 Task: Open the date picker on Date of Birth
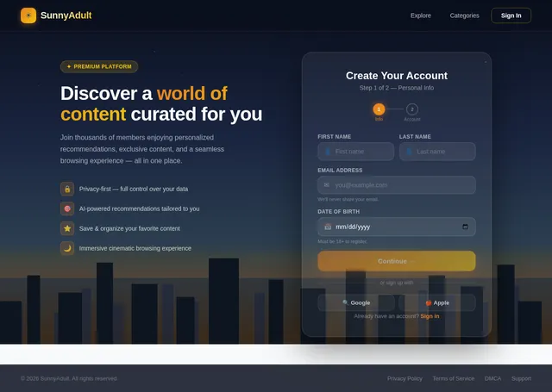point(465,227)
